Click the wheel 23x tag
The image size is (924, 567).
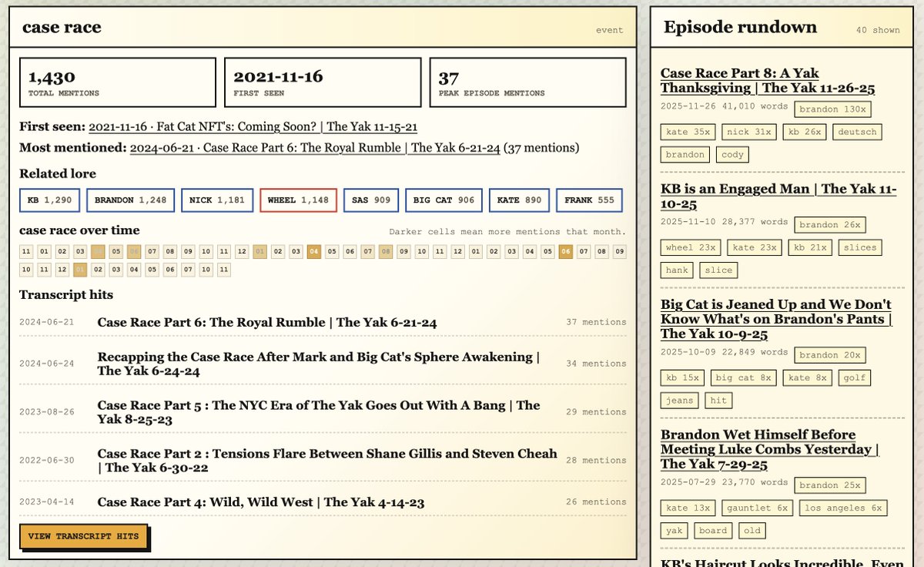[x=691, y=247]
